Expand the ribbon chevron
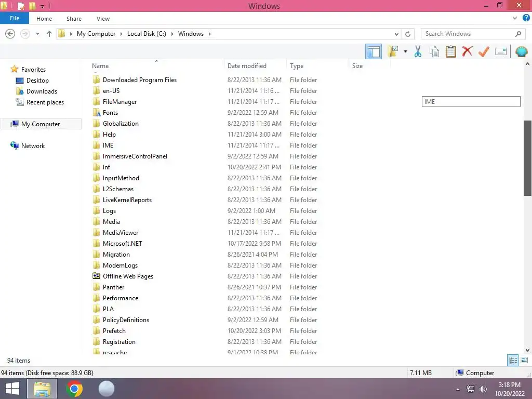 [x=515, y=18]
